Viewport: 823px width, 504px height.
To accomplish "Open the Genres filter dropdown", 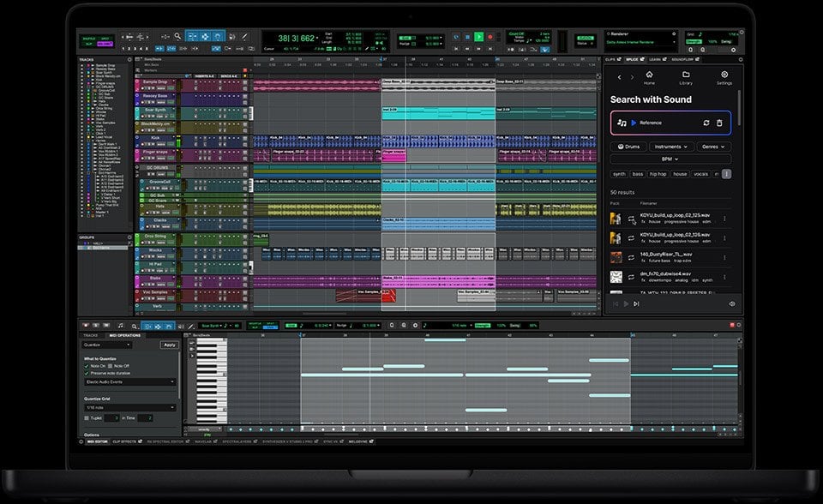I will 713,147.
